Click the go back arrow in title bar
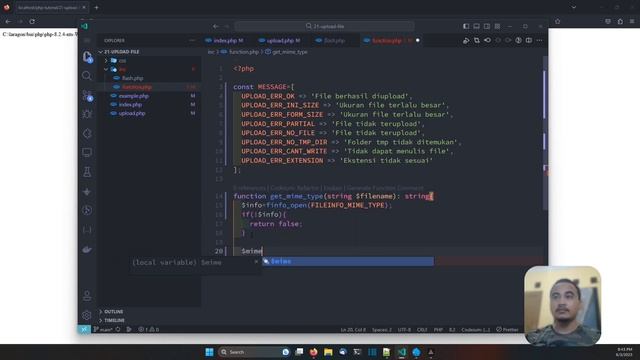The width and height of the screenshot is (640, 360). pyautogui.click(x=216, y=26)
